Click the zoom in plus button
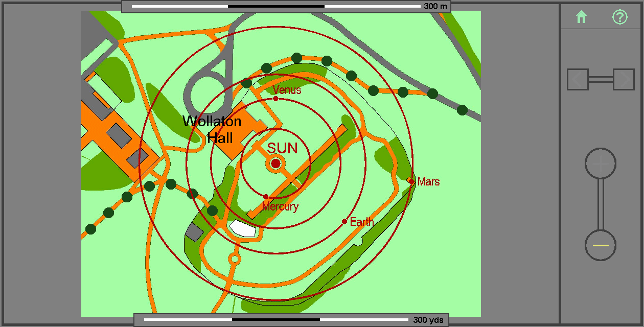644x327 pixels. click(601, 164)
